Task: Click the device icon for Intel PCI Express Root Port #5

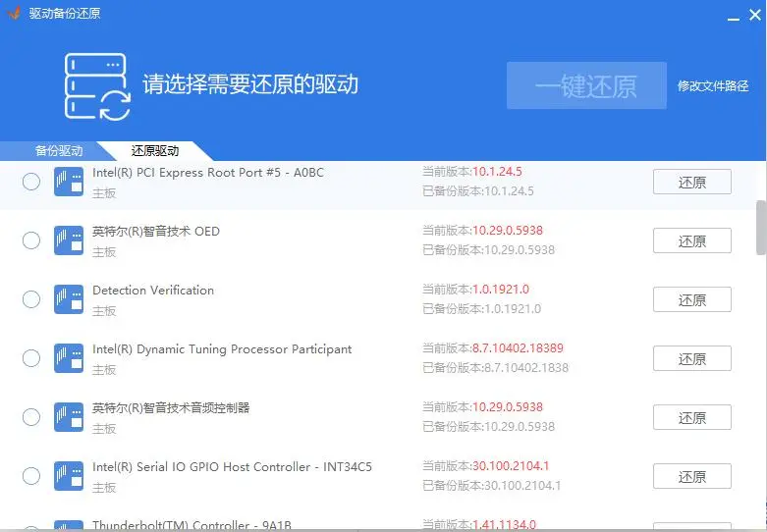Action: tap(69, 183)
